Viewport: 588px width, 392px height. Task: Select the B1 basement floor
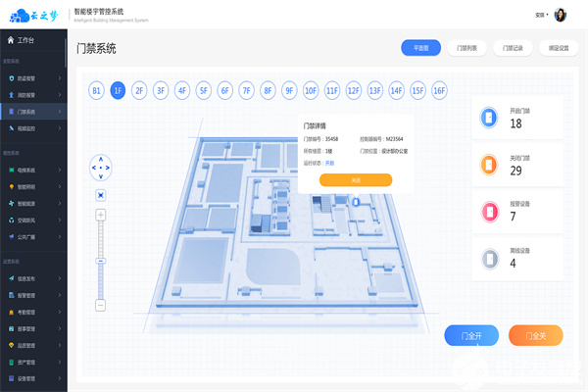pos(96,90)
